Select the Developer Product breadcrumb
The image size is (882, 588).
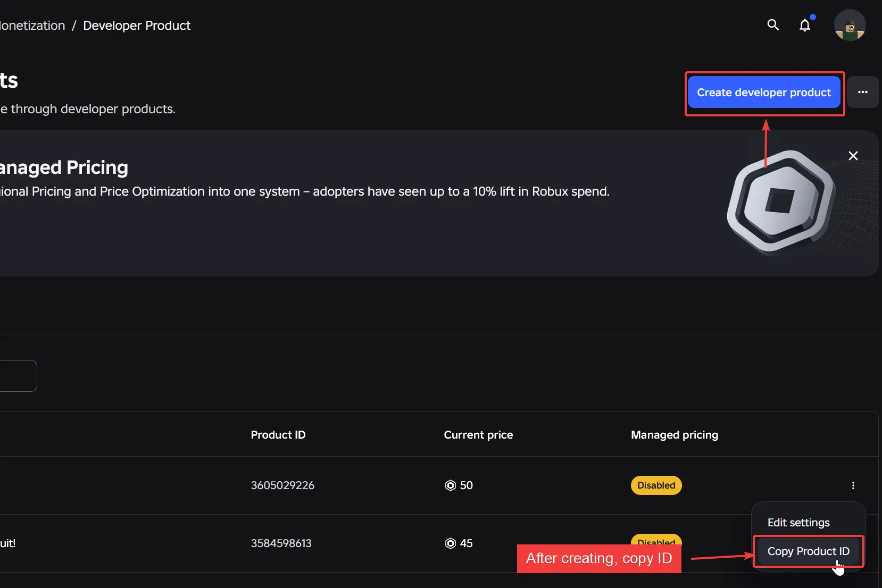point(137,26)
